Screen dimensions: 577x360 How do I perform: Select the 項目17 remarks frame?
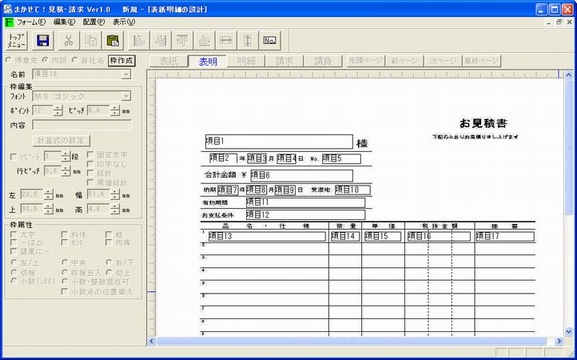[505, 236]
